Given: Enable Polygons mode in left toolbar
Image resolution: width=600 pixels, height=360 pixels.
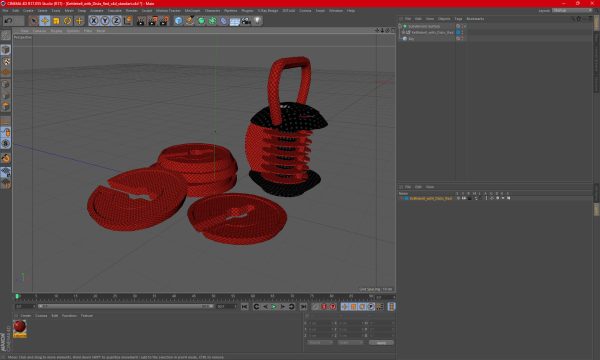Looking at the screenshot, I should [6, 106].
